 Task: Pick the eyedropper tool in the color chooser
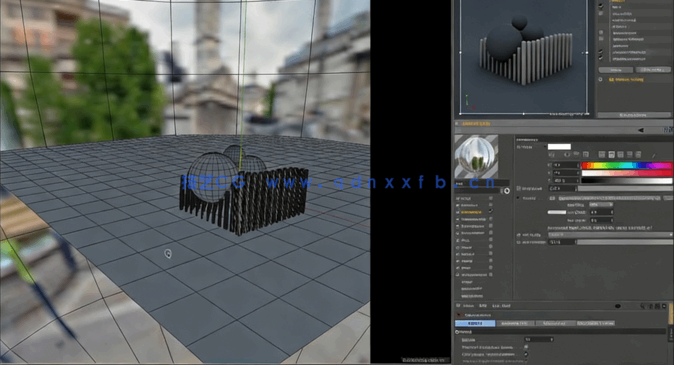(653, 155)
